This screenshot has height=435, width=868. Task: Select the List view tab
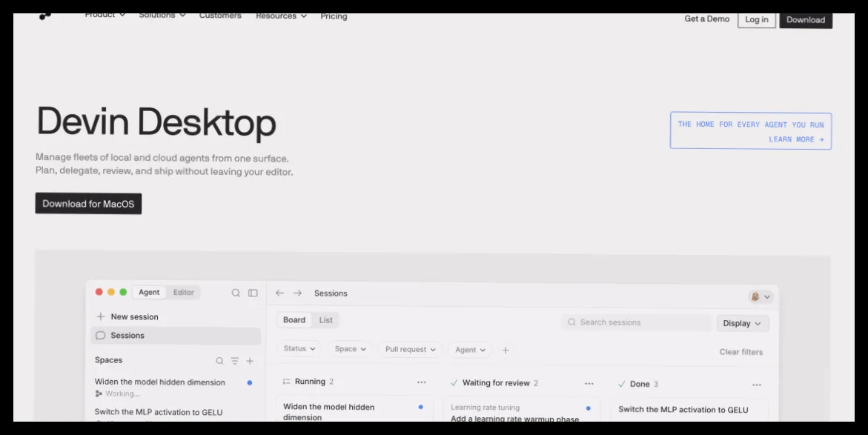pos(326,320)
